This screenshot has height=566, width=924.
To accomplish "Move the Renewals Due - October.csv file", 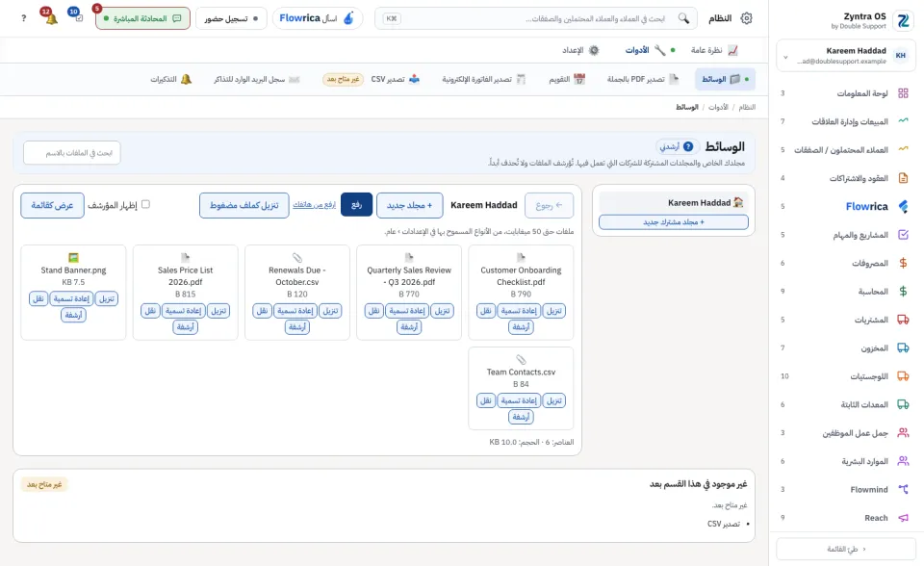I will [x=262, y=311].
